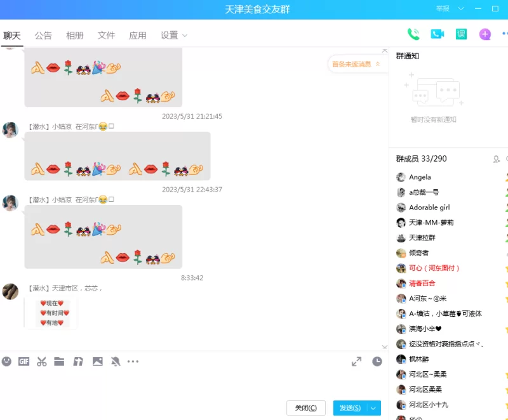This screenshot has width=508, height=420.
Task: Toggle the expanded input box view
Action: (357, 362)
